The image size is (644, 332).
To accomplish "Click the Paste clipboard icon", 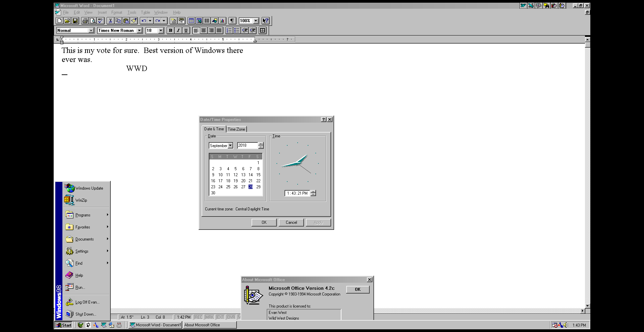I will click(x=126, y=21).
